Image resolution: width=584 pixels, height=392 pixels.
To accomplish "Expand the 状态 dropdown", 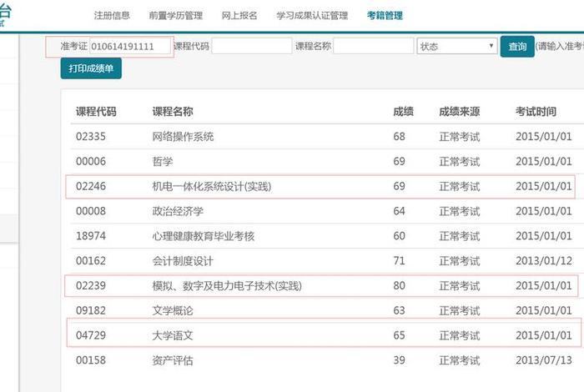I will coord(457,46).
